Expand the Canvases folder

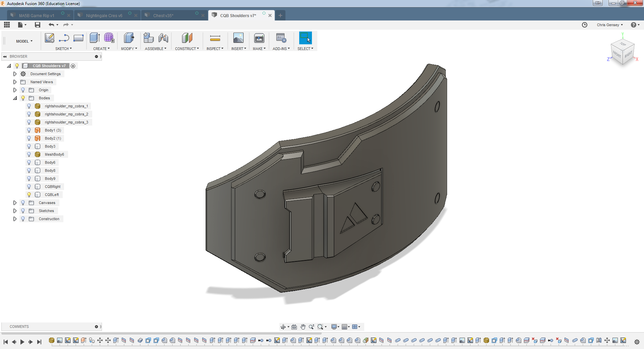pos(15,203)
